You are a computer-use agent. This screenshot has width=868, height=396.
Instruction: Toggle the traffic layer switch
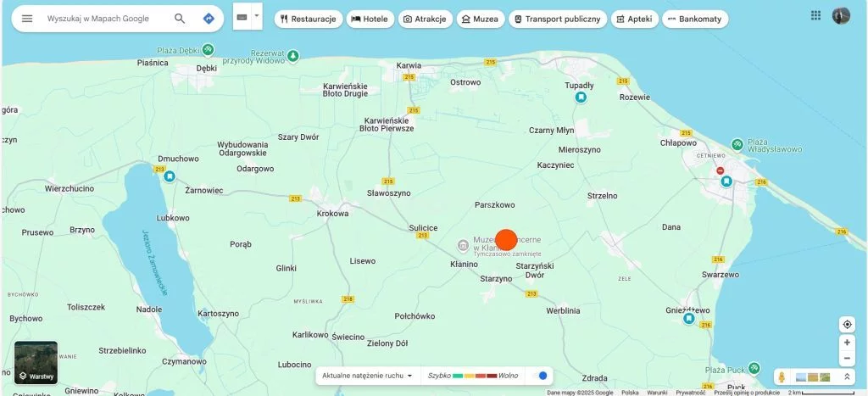click(x=540, y=376)
